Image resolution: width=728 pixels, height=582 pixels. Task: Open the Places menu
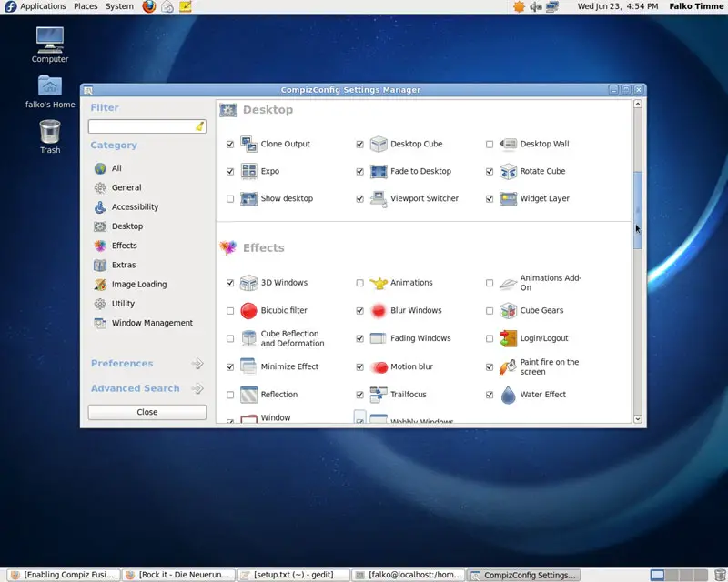tap(86, 6)
